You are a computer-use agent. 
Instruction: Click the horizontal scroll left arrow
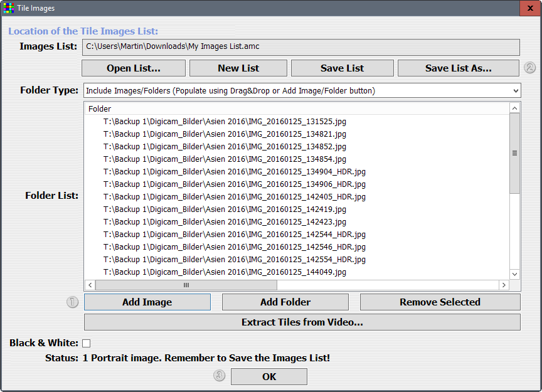tap(90, 285)
